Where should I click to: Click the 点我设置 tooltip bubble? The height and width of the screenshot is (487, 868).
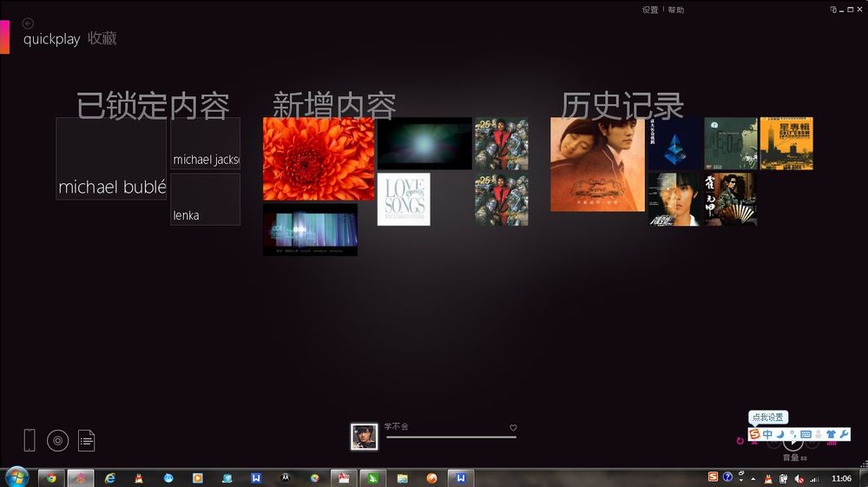pyautogui.click(x=768, y=418)
